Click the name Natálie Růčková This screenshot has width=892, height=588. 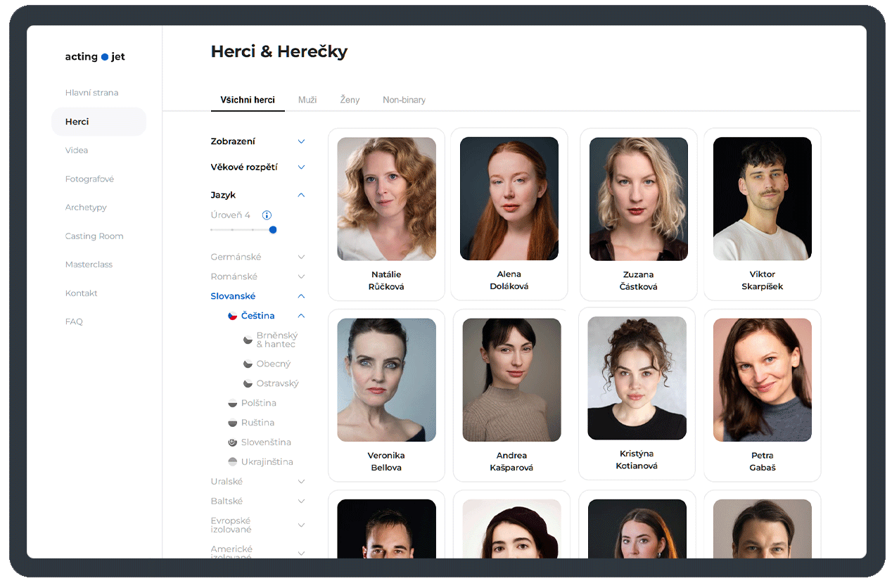click(386, 280)
